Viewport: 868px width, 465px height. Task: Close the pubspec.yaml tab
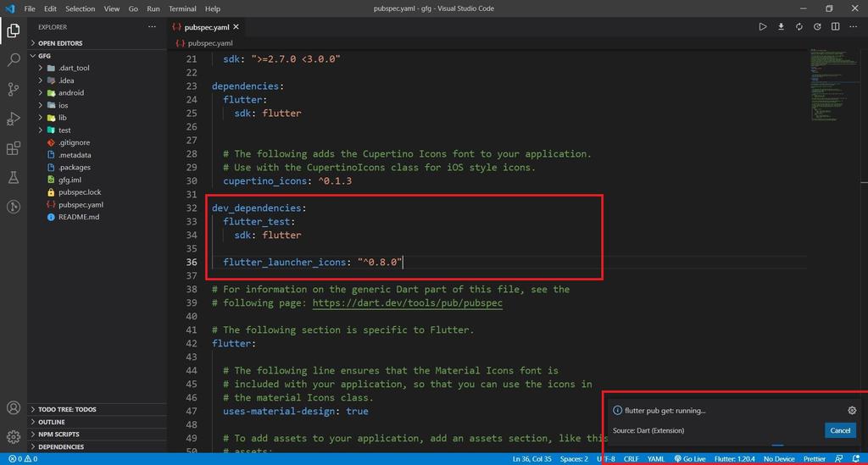click(x=236, y=26)
